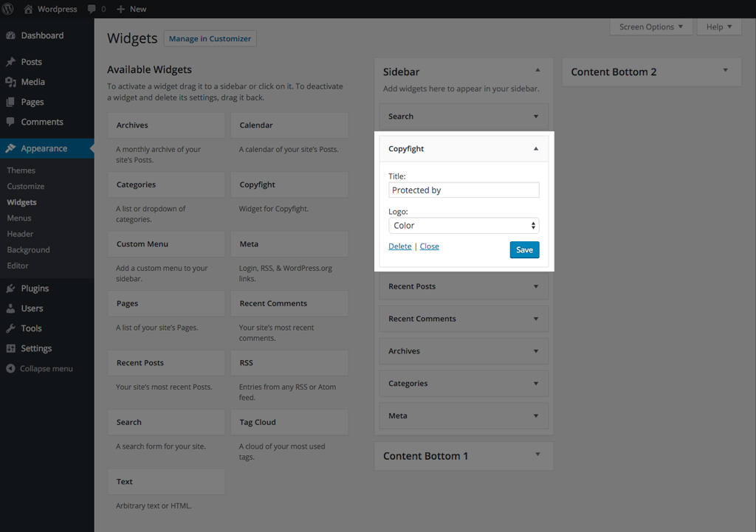Click the Manage in Customizer button
The height and width of the screenshot is (532, 756).
[210, 38]
